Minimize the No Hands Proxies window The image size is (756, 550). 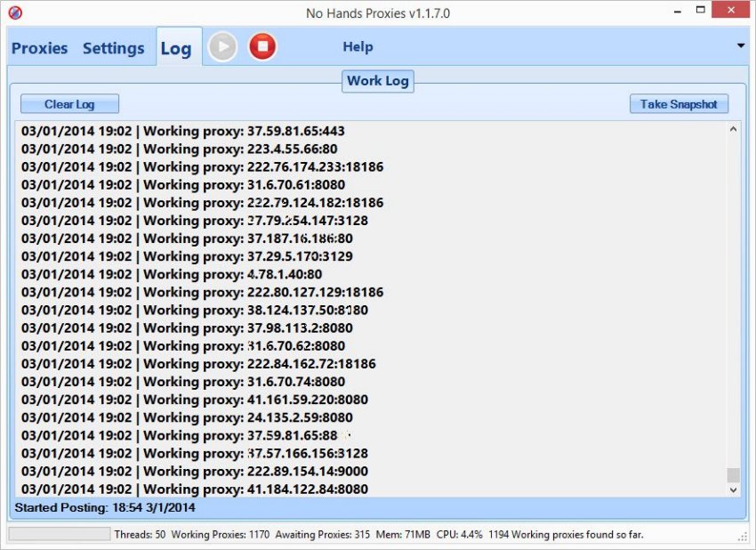click(678, 11)
